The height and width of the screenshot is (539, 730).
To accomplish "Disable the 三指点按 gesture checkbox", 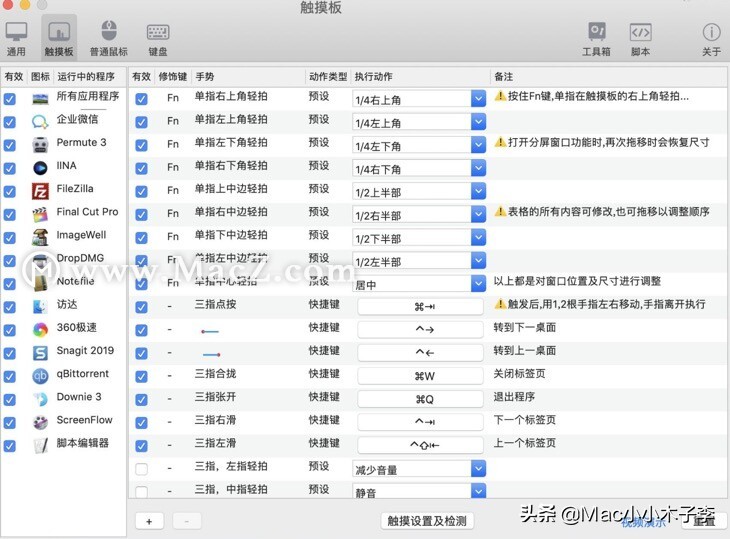I will coord(142,307).
